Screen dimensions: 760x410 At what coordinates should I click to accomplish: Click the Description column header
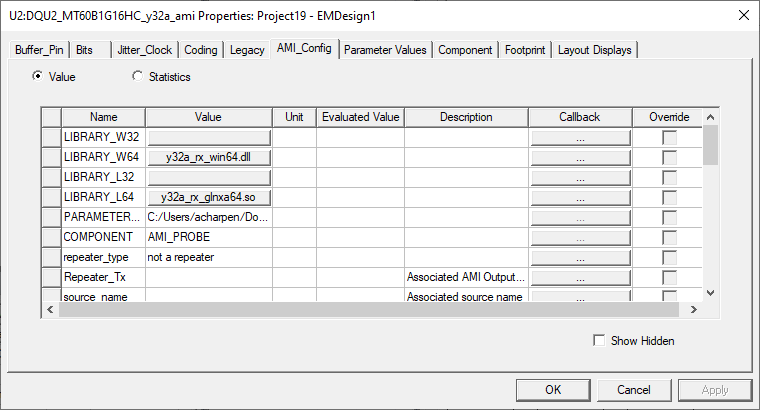pyautogui.click(x=466, y=117)
